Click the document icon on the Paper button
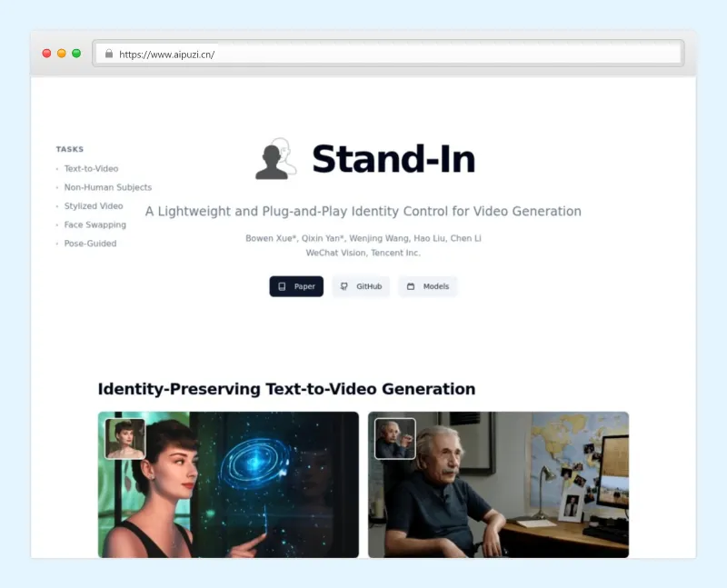Screen dimensions: 727x588 282,286
